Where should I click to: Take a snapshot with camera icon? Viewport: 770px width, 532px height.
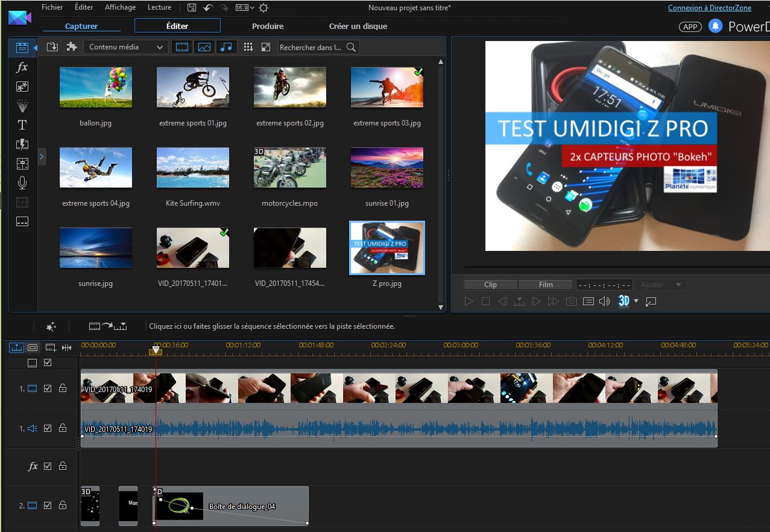tap(572, 301)
